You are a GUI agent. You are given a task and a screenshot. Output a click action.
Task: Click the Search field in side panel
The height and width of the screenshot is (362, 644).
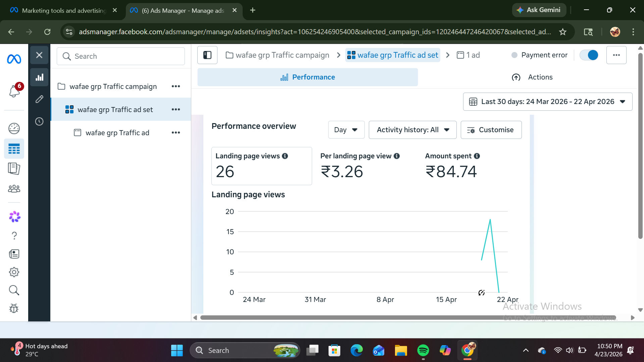121,56
